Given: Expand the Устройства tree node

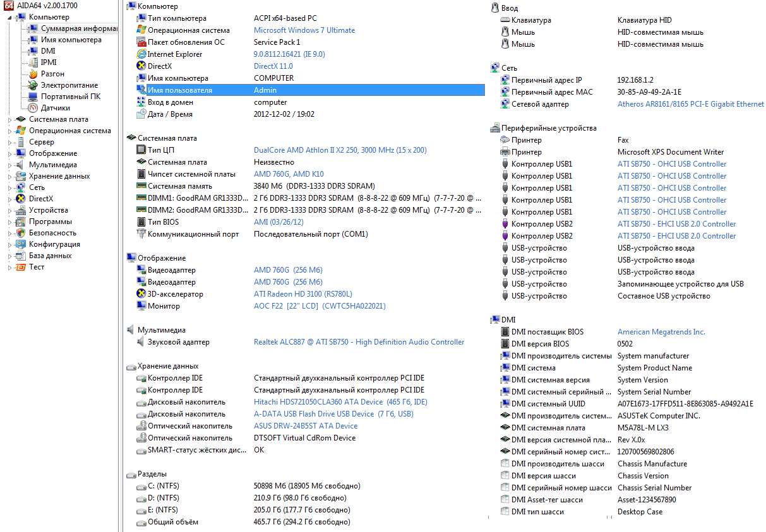Looking at the screenshot, I should click(10, 210).
